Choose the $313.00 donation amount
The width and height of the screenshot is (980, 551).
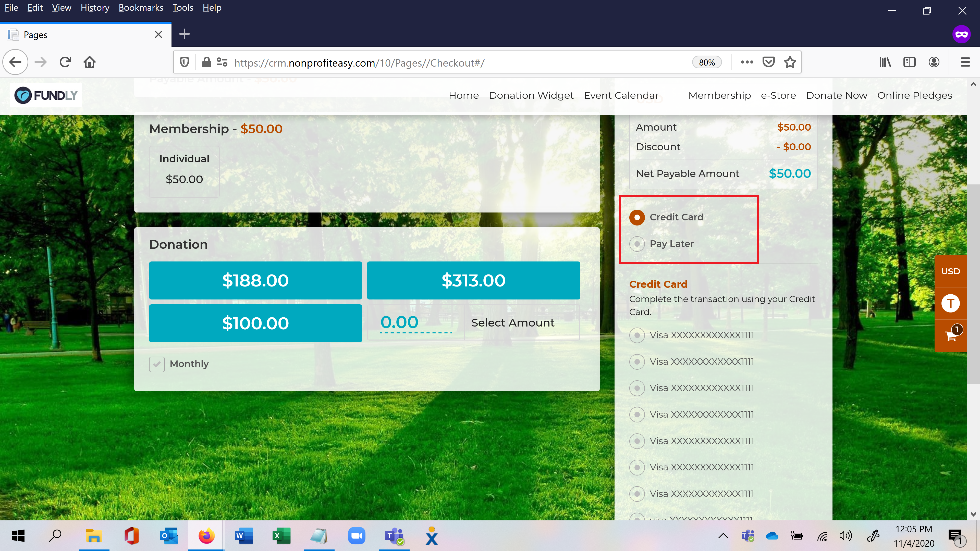[473, 280]
